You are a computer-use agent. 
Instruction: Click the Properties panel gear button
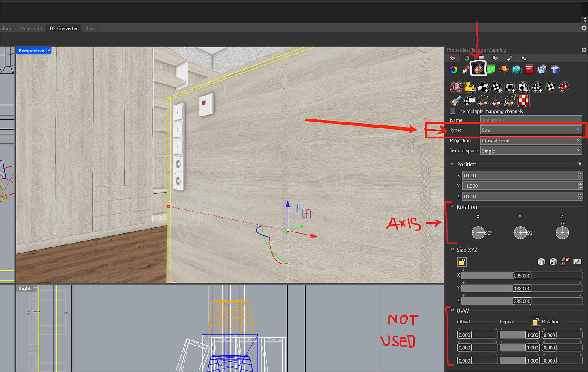point(584,49)
